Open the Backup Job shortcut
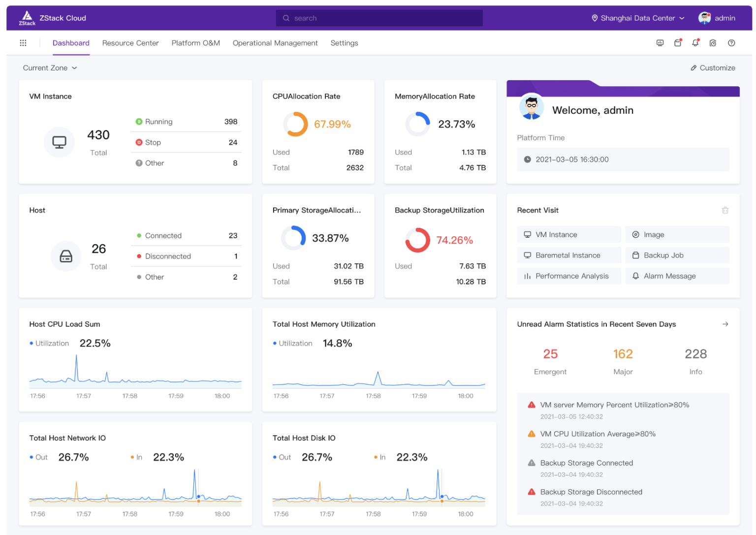The image size is (756, 535). point(677,255)
